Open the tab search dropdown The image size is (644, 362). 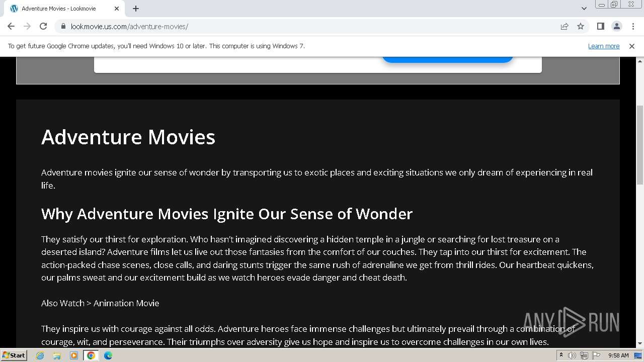coord(584,9)
